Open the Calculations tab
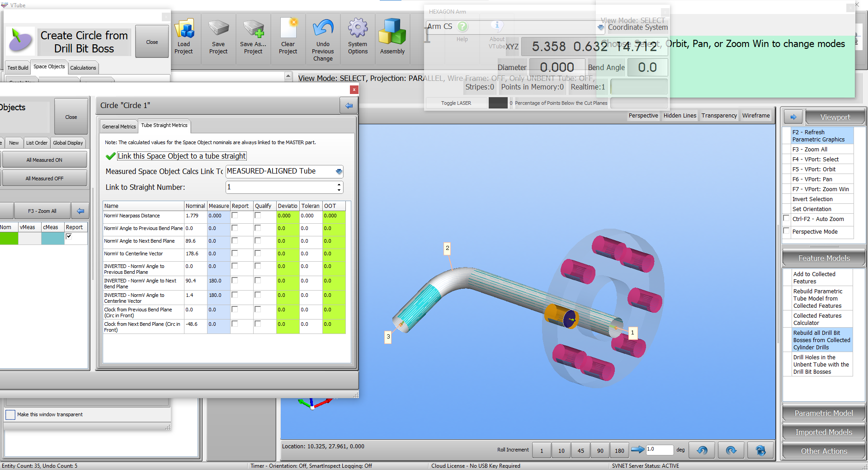The height and width of the screenshot is (470, 868). [83, 68]
